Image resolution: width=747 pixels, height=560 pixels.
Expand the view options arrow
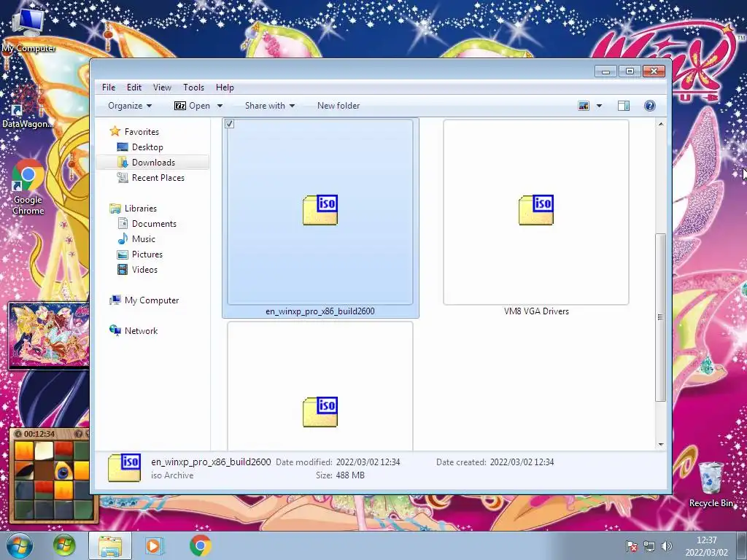[x=600, y=106]
